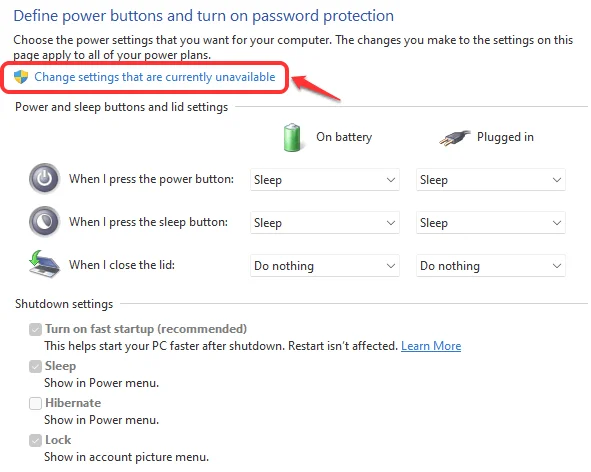
Task: Open power button On battery dropdown
Action: click(325, 180)
